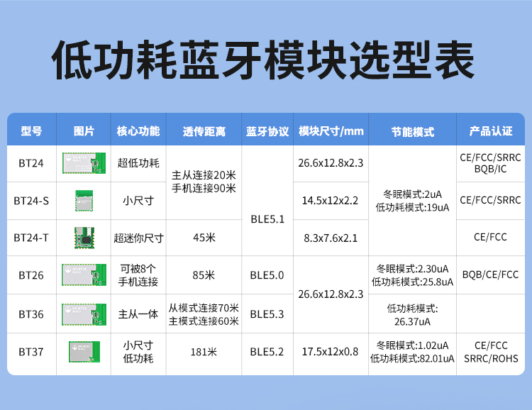Click the BT24-T model name cell
532x410 pixels.
pyautogui.click(x=31, y=238)
